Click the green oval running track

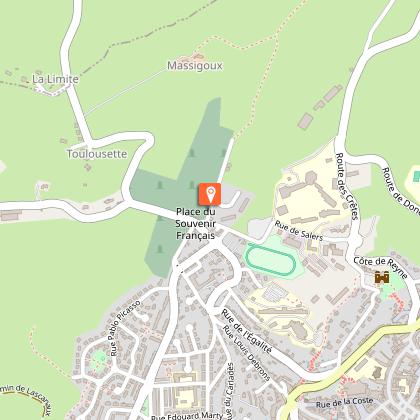pyautogui.click(x=271, y=260)
